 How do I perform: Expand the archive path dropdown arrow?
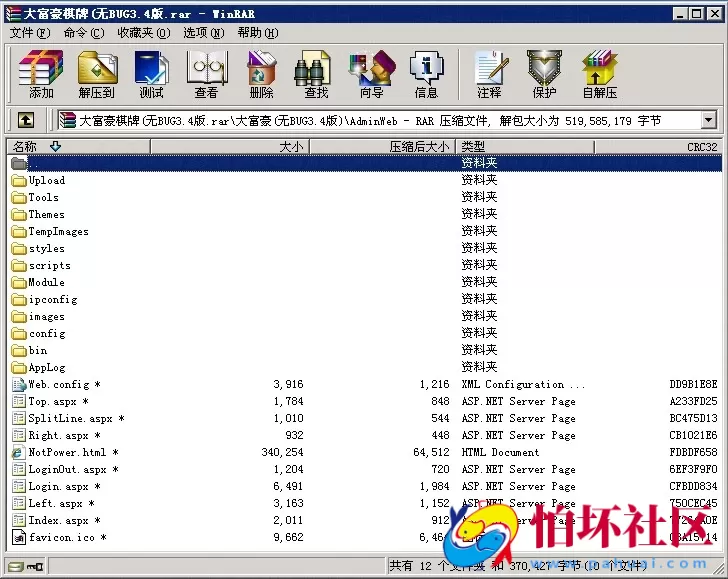pos(708,120)
